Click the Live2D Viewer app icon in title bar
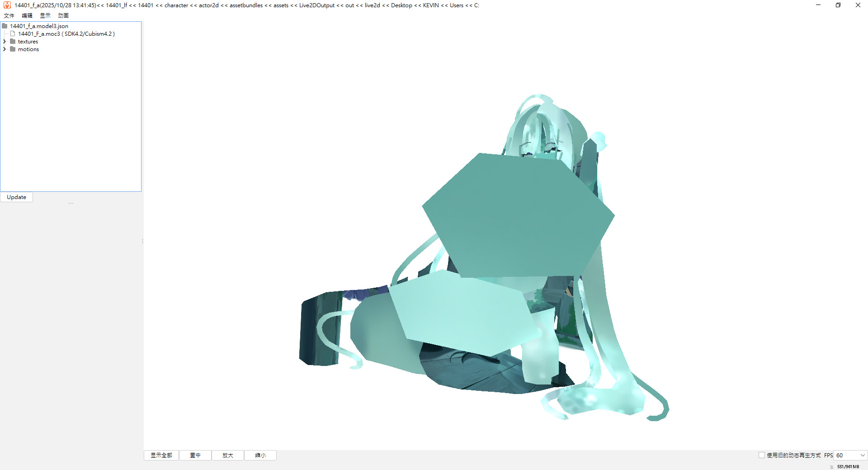Image resolution: width=868 pixels, height=470 pixels. coord(7,5)
